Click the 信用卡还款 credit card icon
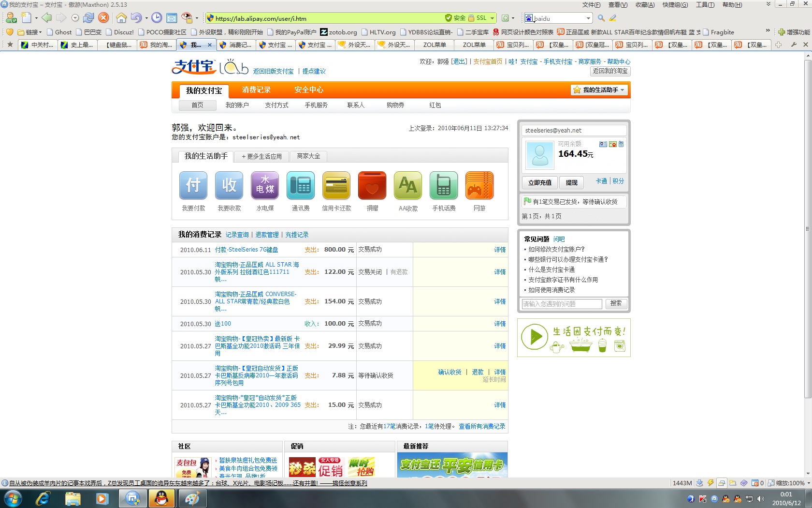Viewport: 812px width, 508px height. [336, 185]
